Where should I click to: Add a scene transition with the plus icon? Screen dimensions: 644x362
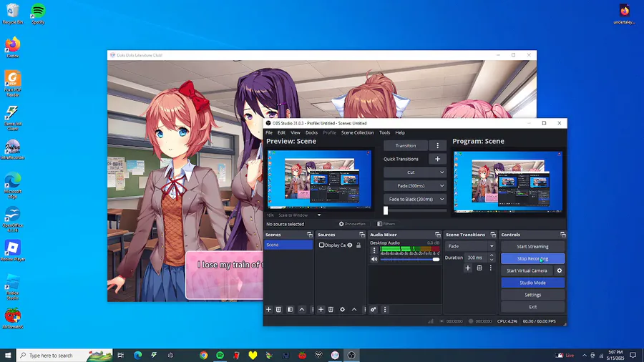468,268
